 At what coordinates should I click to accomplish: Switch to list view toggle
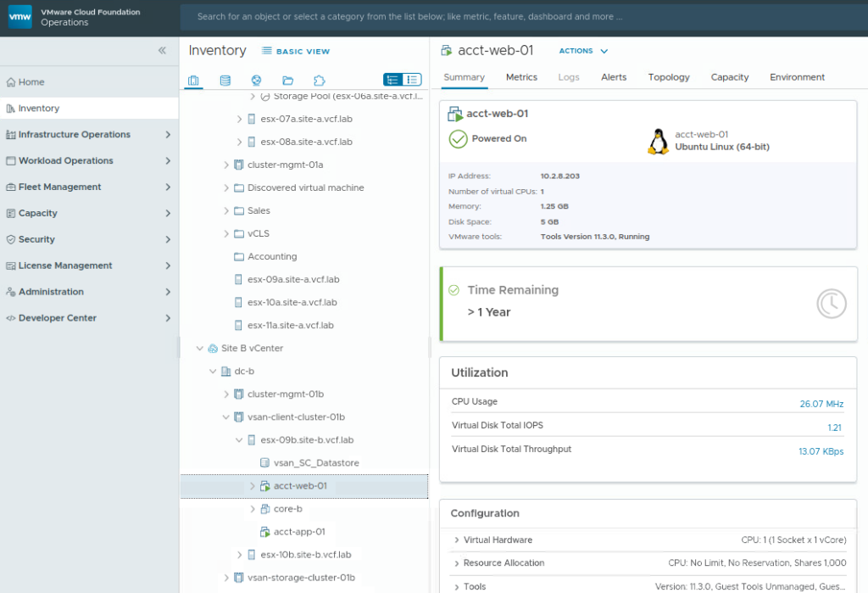412,80
